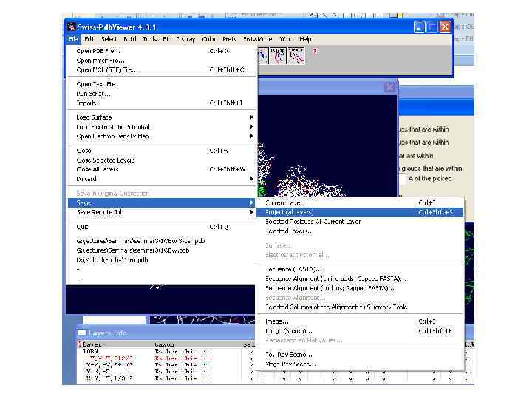532x399 pixels.
Task: Choose Open PDB File from File menu
Action: coord(161,51)
